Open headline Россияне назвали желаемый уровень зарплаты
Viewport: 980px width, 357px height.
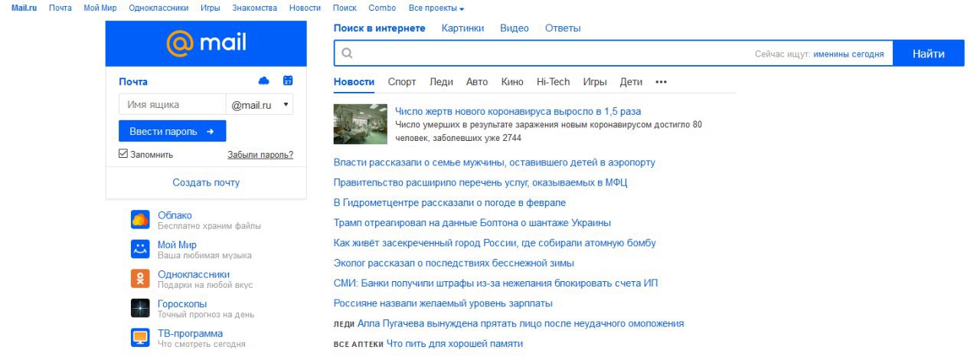[x=443, y=303]
